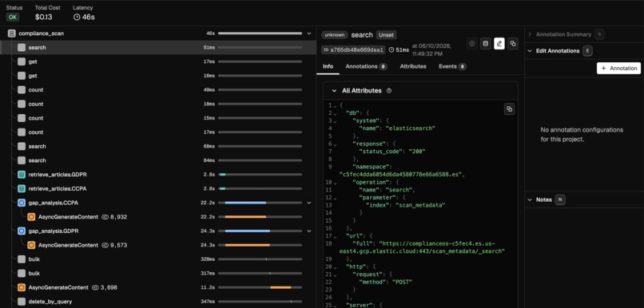644x308 pixels.
Task: Copy the All Attributes JSON with copy icon
Action: tap(509, 109)
